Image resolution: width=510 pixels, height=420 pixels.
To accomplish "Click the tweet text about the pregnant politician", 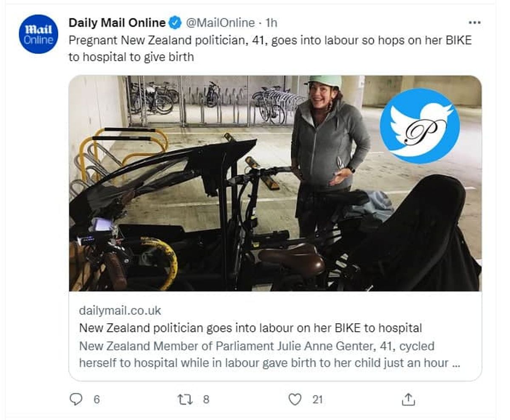I will [270, 48].
